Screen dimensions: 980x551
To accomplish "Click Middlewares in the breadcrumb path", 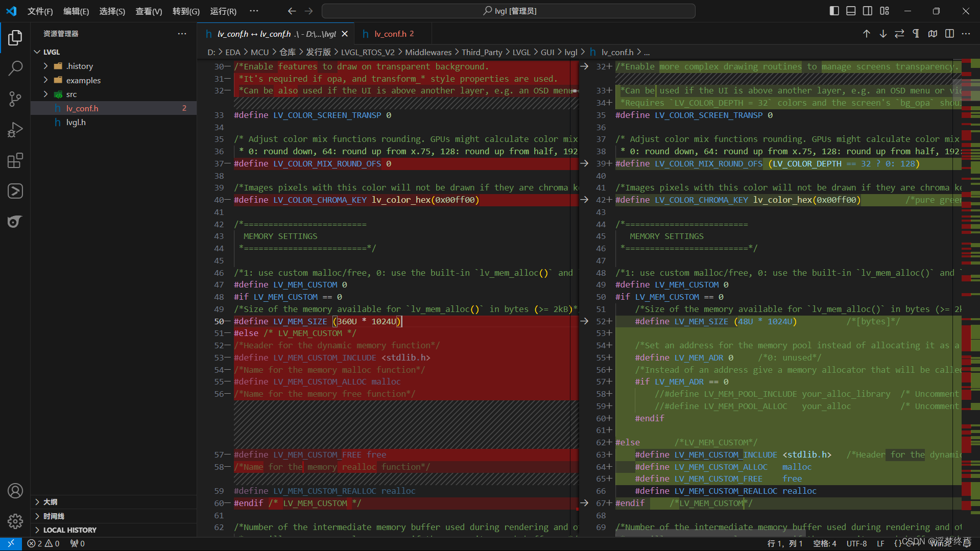I will (x=428, y=52).
